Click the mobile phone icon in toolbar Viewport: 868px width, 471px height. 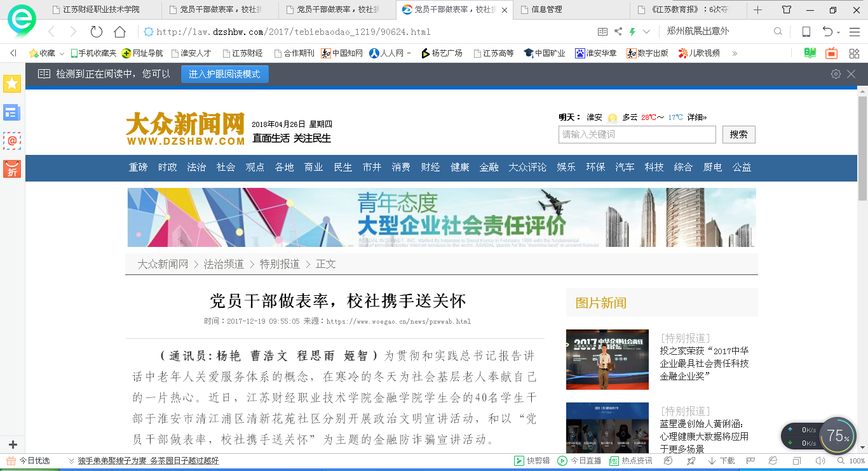pyautogui.click(x=806, y=32)
